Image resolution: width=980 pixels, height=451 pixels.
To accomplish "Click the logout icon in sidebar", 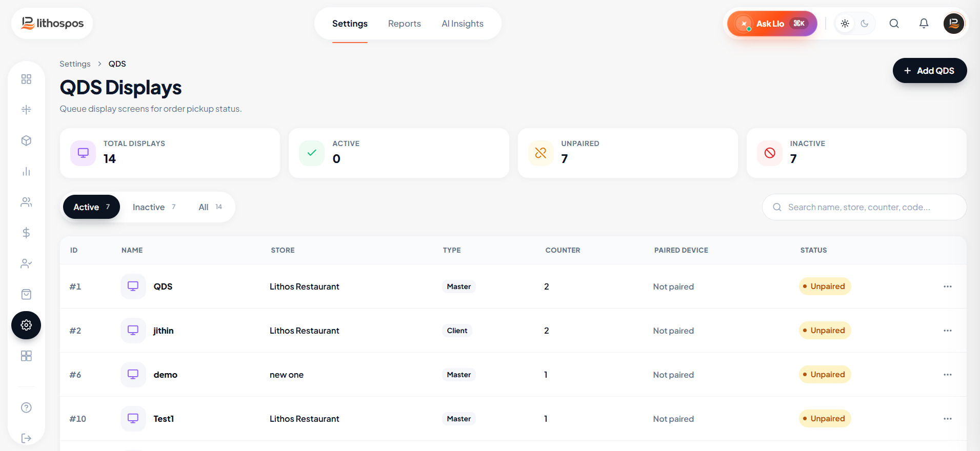I will tap(26, 438).
